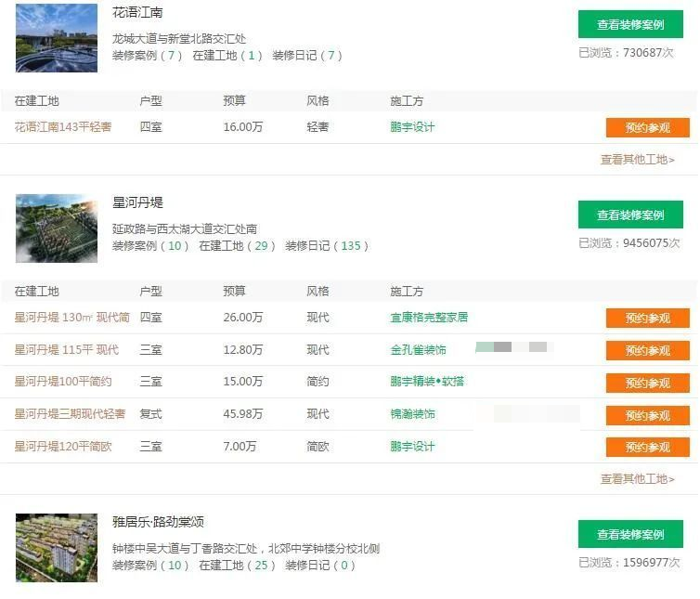This screenshot has width=700, height=599.
Task: Click 查看装修案例 button for 雅居乐·路劲棠颂
Action: pos(630,534)
